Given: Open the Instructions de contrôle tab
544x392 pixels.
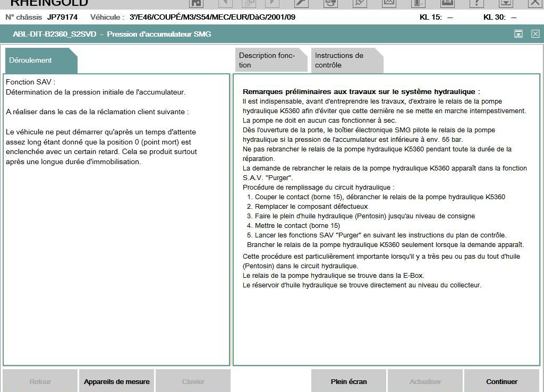Looking at the screenshot, I should [x=347, y=60].
